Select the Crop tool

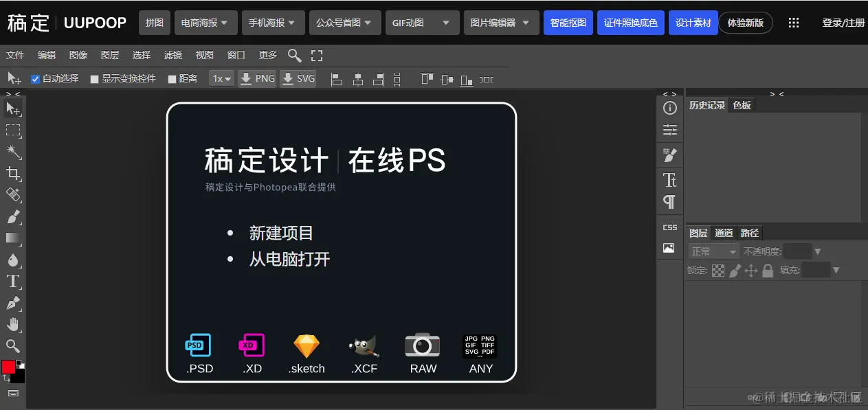pos(13,173)
